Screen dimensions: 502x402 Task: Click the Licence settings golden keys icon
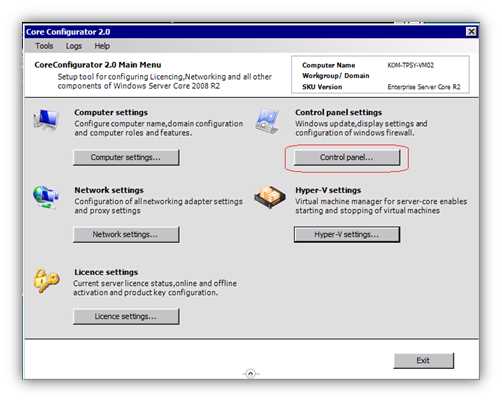coord(46,281)
